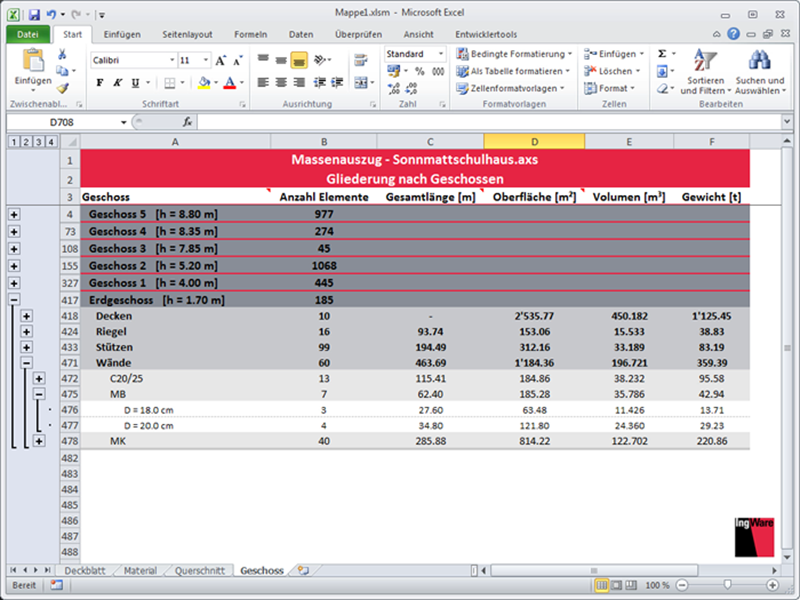Click the format painter brush icon

pyautogui.click(x=63, y=88)
